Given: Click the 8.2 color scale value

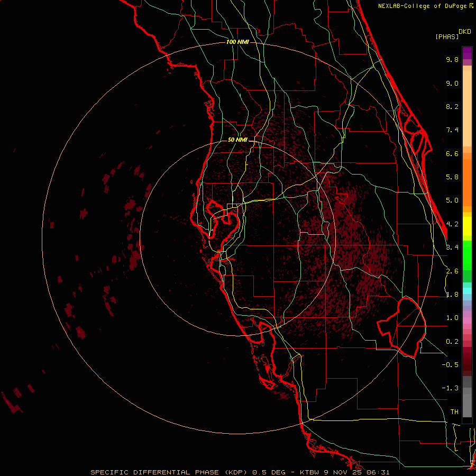Looking at the screenshot, I should [452, 106].
